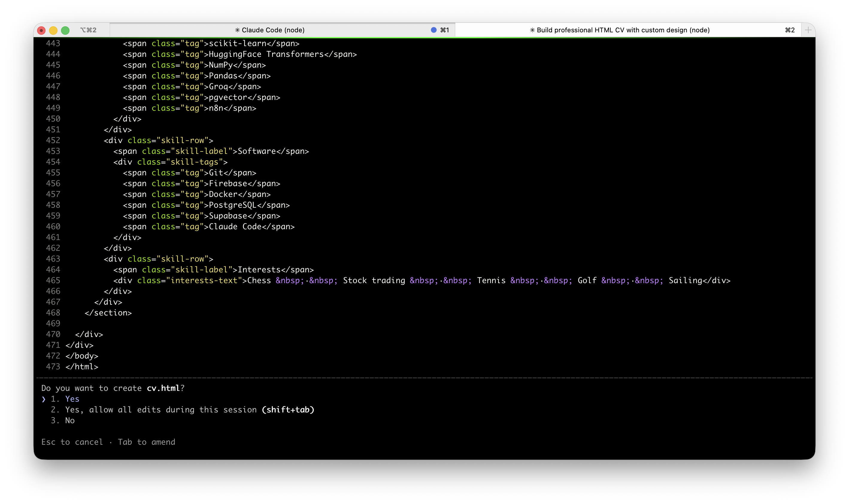
Task: Click the Interests skill-label on line 464
Action: click(x=213, y=270)
